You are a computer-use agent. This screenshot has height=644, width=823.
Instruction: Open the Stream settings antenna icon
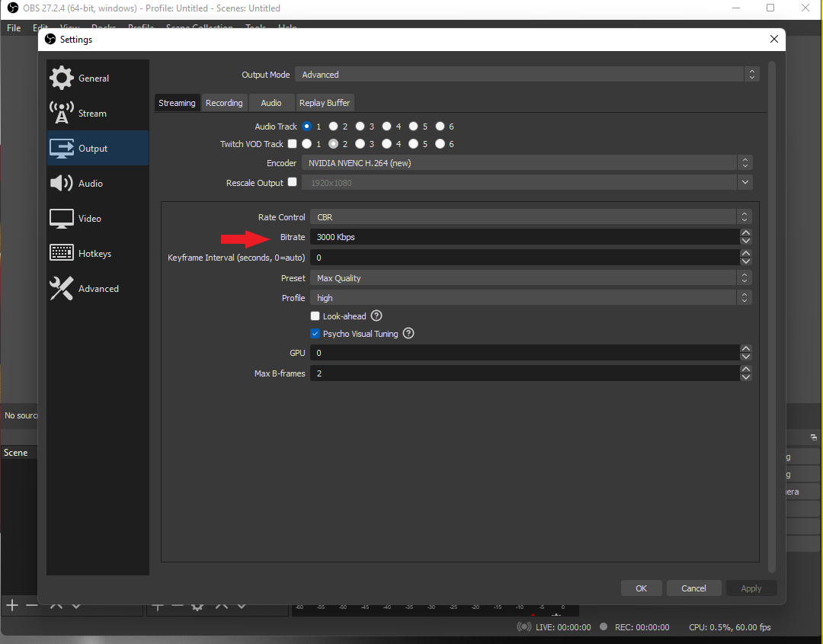(62, 113)
